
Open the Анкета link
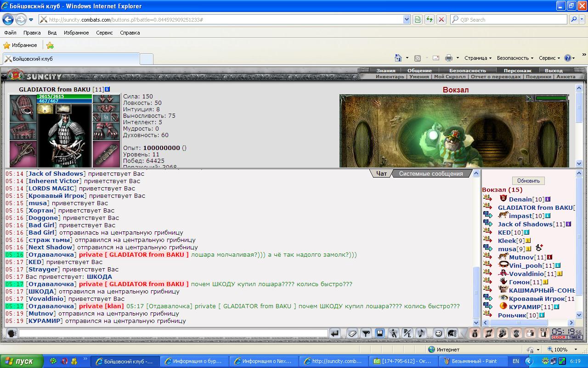pos(565,77)
